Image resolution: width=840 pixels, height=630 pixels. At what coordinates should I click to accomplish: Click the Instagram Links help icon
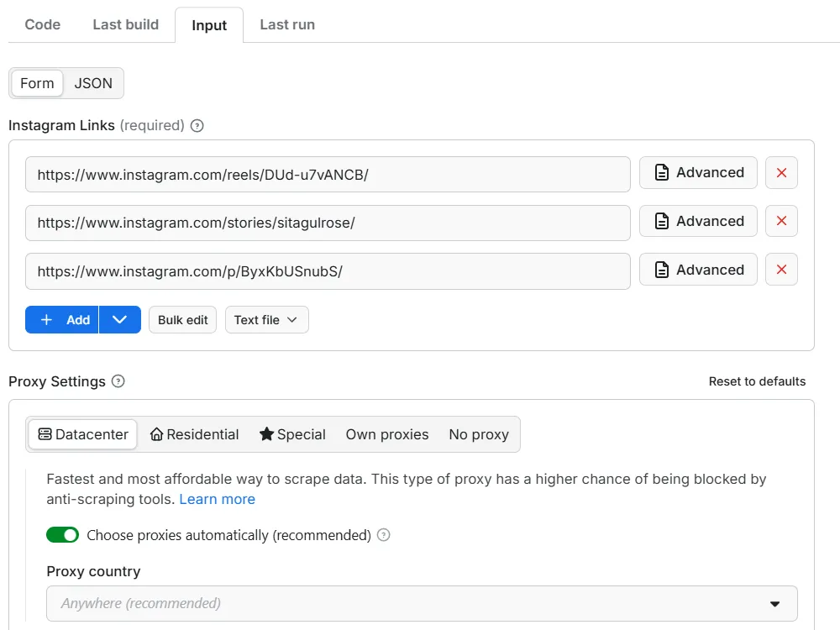[x=197, y=126]
